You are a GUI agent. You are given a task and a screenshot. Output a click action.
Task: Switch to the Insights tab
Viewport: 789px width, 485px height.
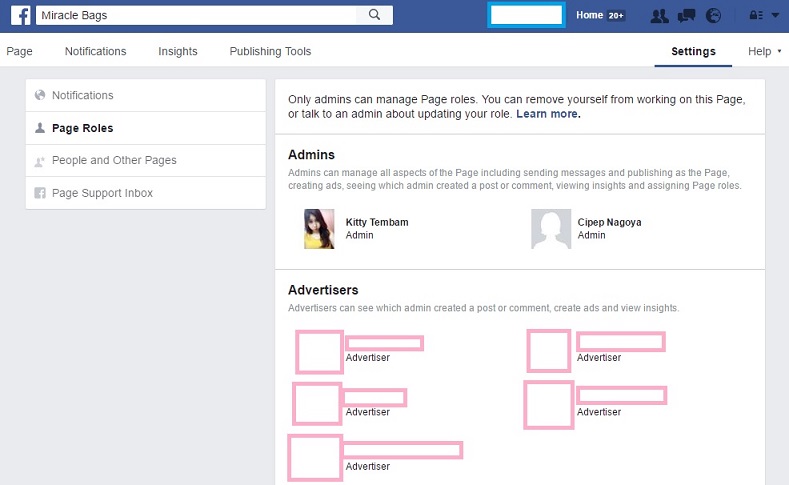pyautogui.click(x=178, y=51)
